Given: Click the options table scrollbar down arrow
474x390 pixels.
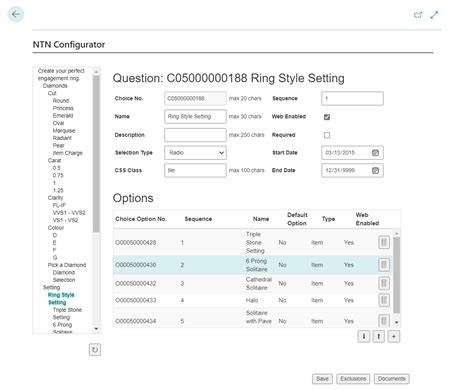Looking at the screenshot, I should point(396,322).
